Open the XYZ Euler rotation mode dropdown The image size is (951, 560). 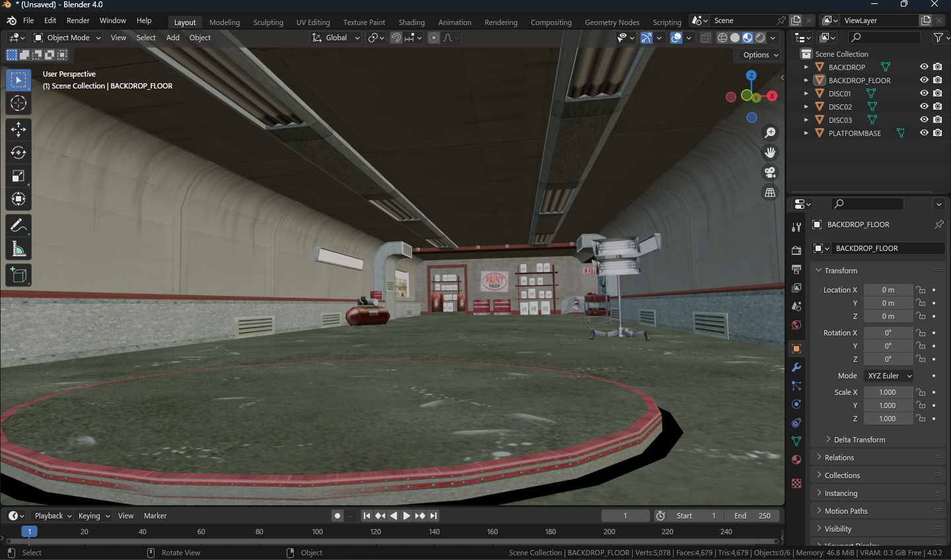click(889, 376)
